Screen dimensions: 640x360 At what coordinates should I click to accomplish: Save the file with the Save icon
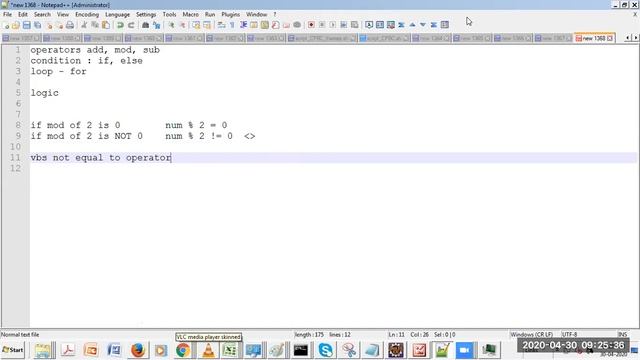pos(27,25)
